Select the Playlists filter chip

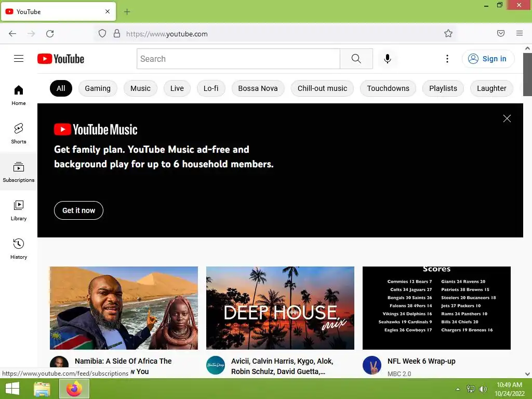pyautogui.click(x=443, y=88)
